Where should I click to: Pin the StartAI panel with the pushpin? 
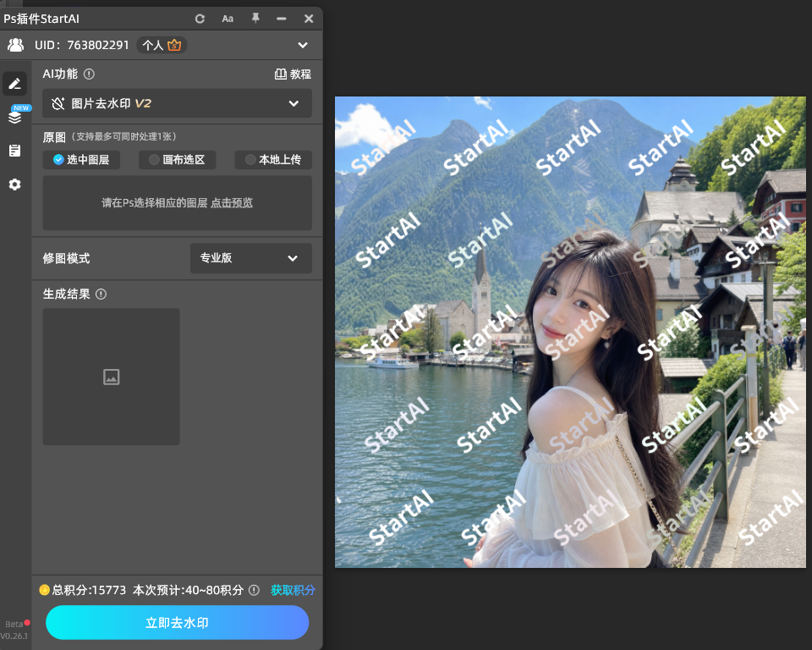[x=255, y=18]
